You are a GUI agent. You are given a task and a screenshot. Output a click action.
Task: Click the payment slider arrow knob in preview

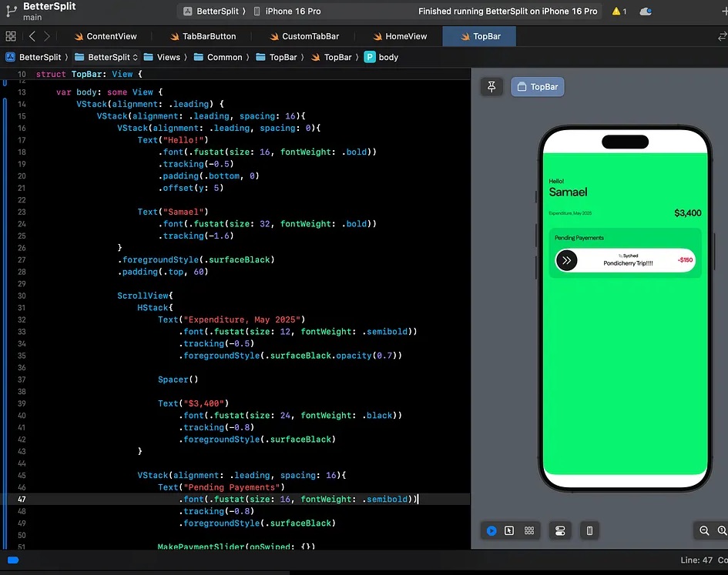click(x=567, y=260)
